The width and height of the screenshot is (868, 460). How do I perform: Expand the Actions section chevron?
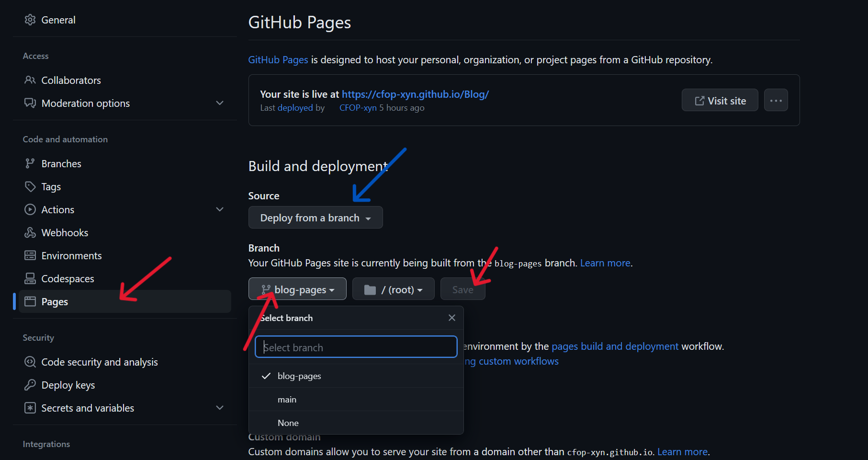[x=220, y=209]
